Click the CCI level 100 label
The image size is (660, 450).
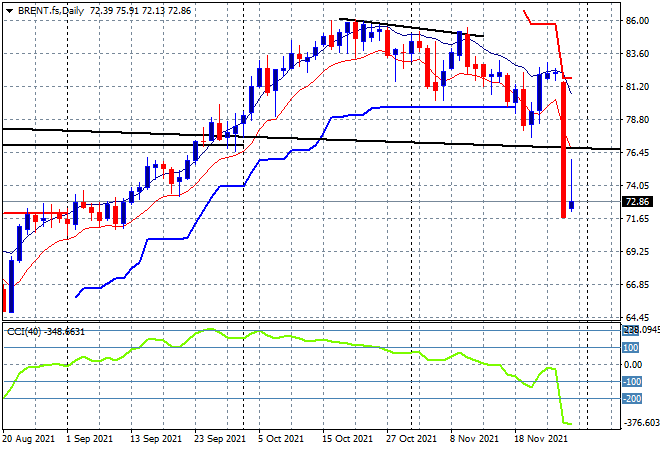tap(631, 348)
